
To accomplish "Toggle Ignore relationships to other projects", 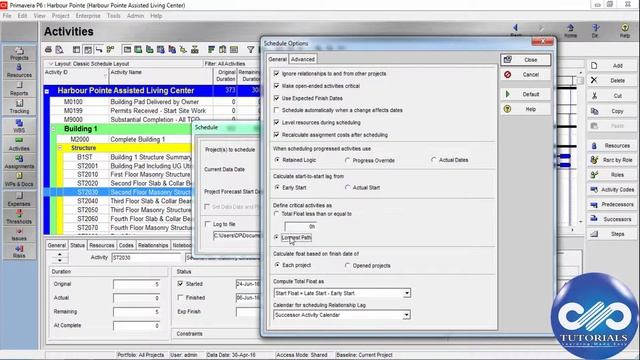I will [276, 73].
